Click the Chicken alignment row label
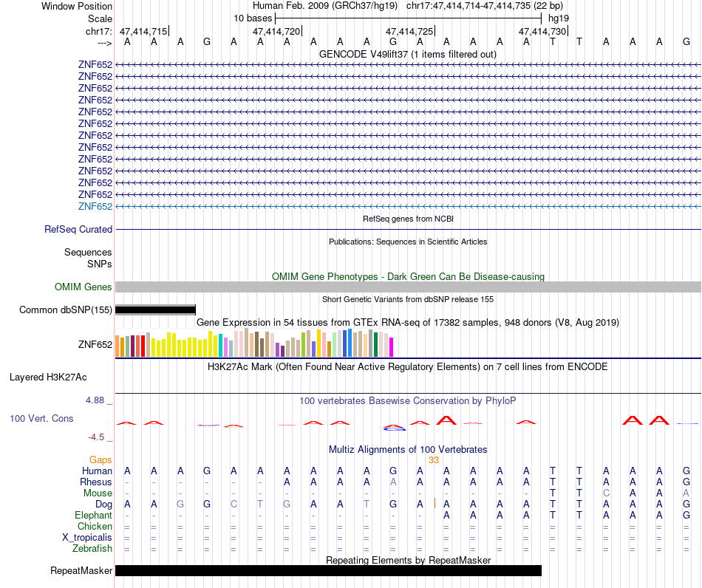 coord(95,526)
